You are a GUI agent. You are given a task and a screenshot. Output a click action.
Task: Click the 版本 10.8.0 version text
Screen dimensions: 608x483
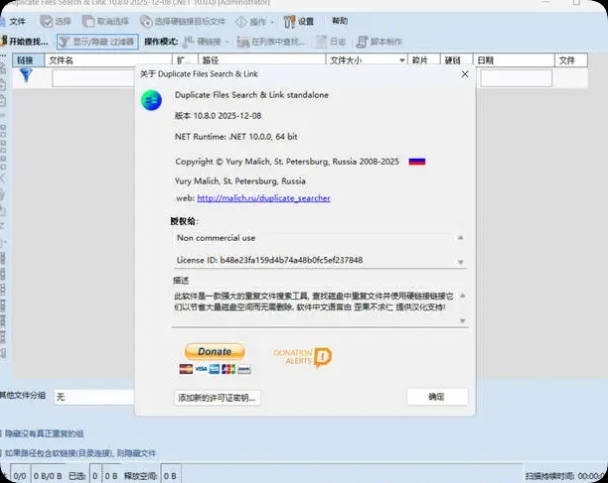218,116
